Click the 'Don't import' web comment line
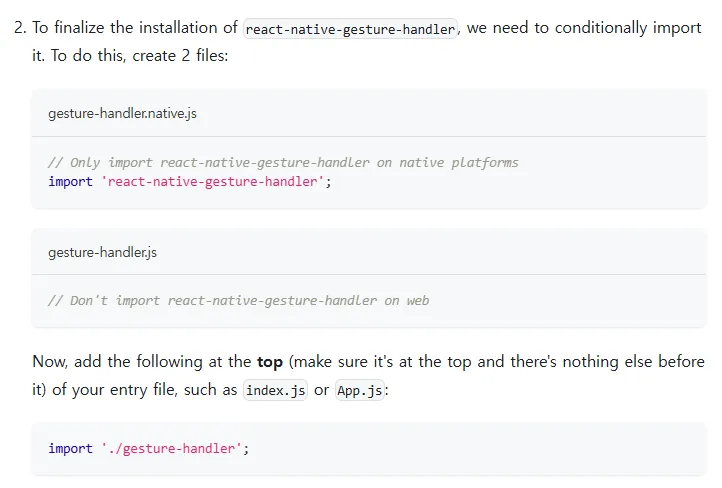Viewport: 722px width, 488px height. [x=239, y=301]
